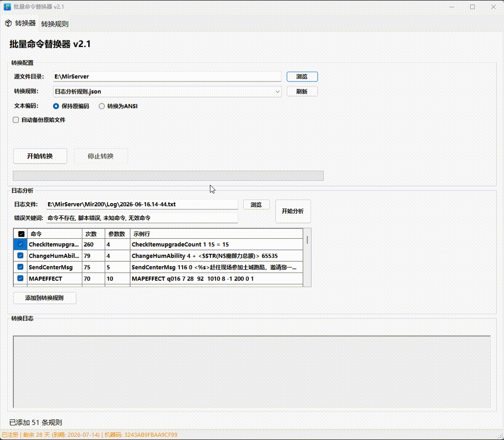Select the 转换为ANSI radio button
Viewport: 504px width, 440px height.
tap(102, 106)
